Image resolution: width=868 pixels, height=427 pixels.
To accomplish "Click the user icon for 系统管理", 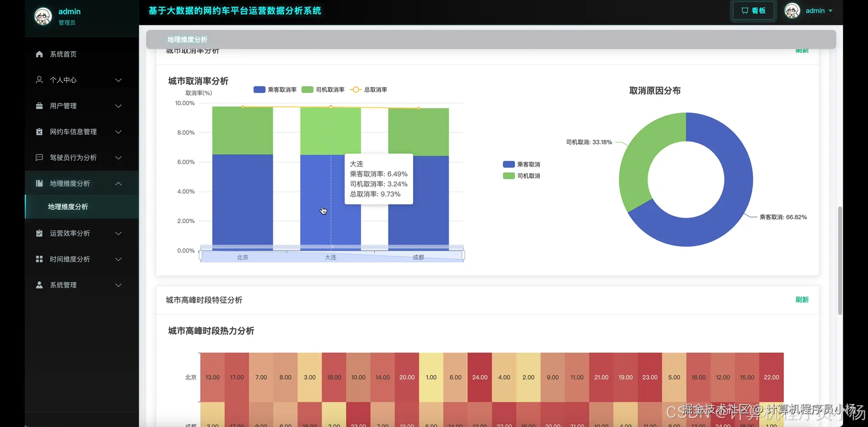I will 39,285.
